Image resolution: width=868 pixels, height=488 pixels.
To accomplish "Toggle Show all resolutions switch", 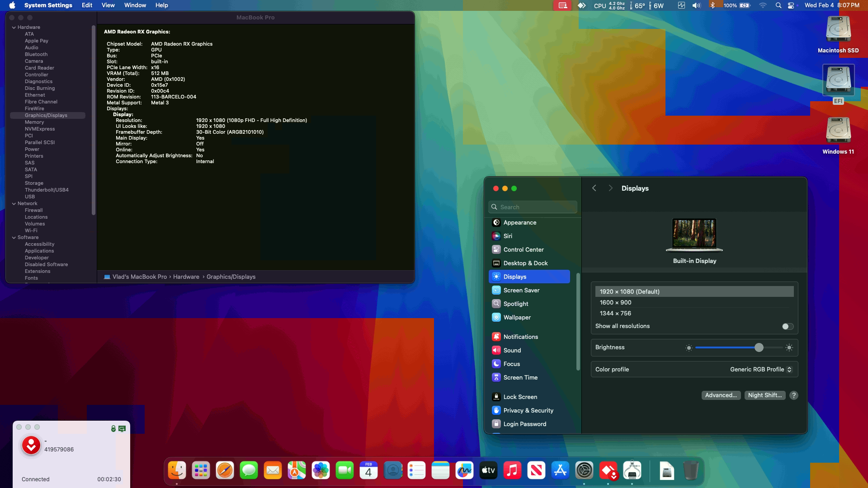I will (x=788, y=326).
